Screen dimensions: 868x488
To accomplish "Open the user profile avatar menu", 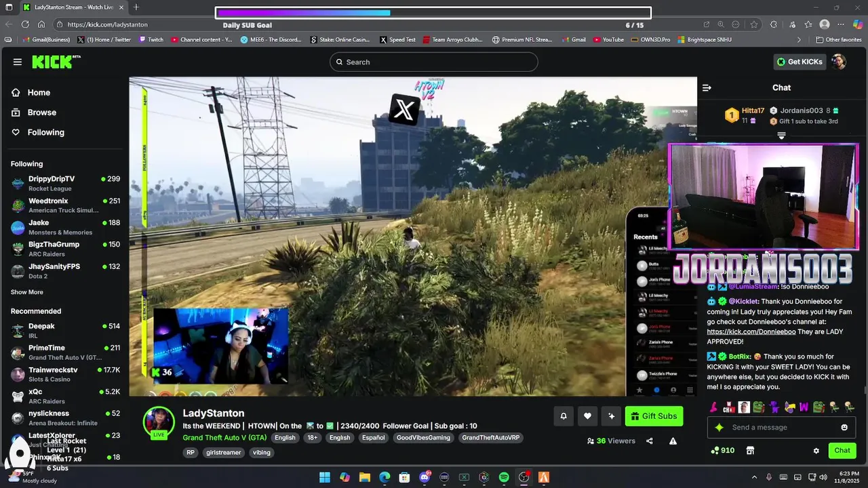I will [839, 62].
